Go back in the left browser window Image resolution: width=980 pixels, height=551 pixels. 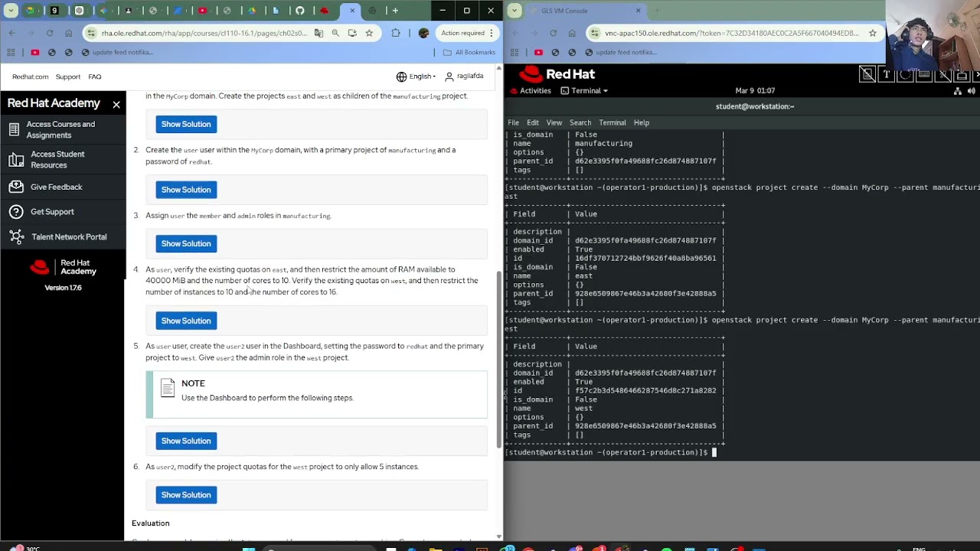[12, 33]
